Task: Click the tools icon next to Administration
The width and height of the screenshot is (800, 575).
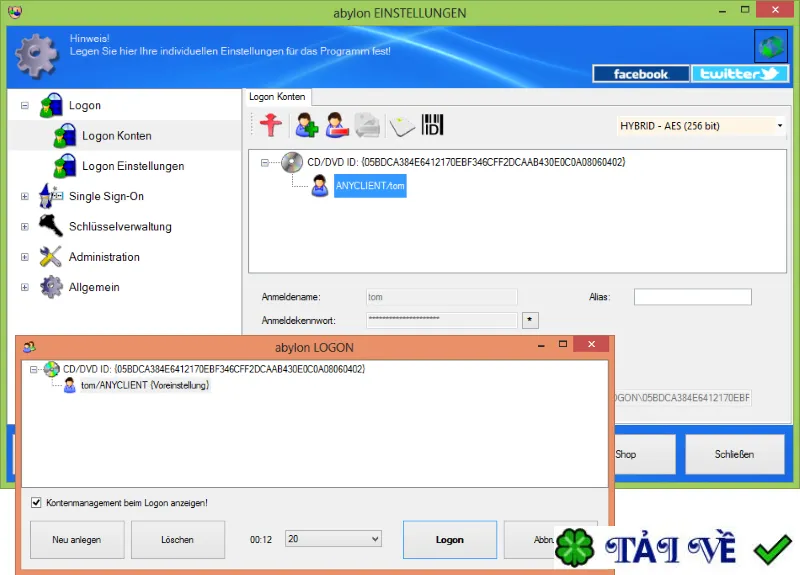Action: pos(51,257)
